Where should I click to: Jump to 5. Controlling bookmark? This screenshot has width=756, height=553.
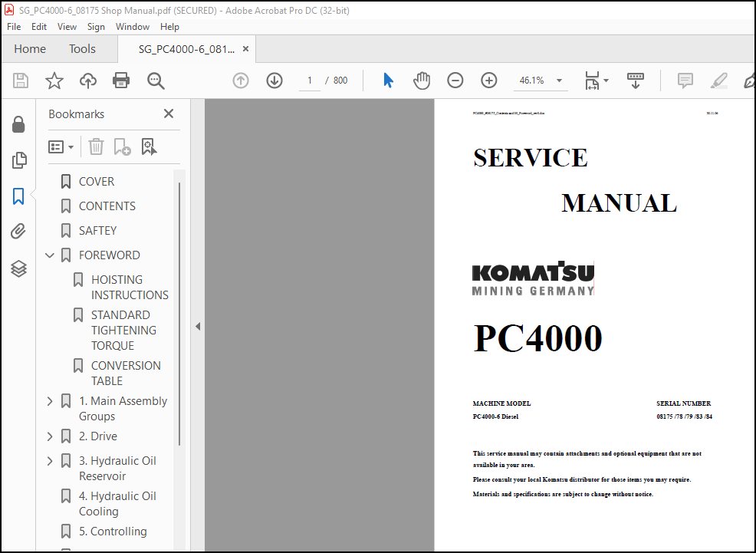[x=113, y=532]
